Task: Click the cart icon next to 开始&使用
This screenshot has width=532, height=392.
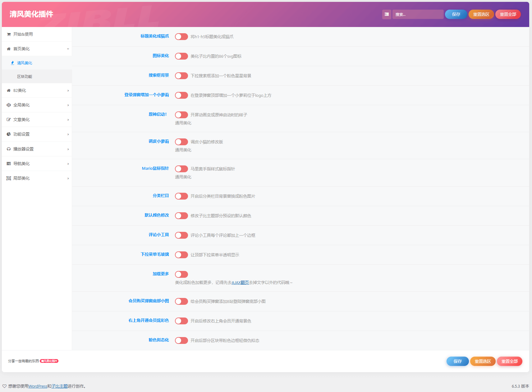Action: 9,34
